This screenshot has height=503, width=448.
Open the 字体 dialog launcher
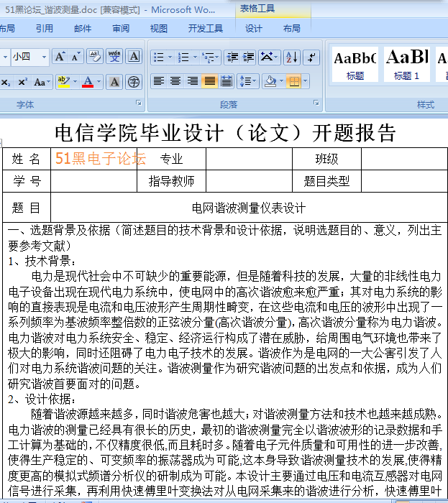139,103
